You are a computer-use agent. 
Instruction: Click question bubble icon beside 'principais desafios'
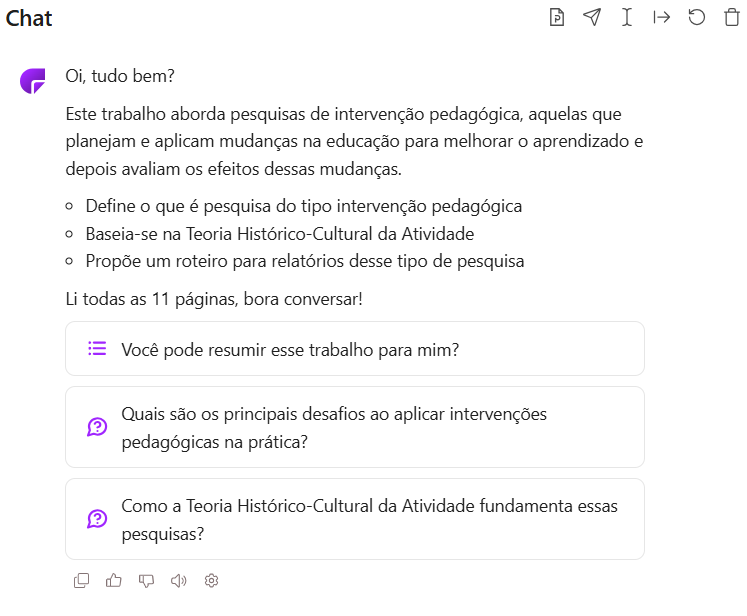coord(97,427)
